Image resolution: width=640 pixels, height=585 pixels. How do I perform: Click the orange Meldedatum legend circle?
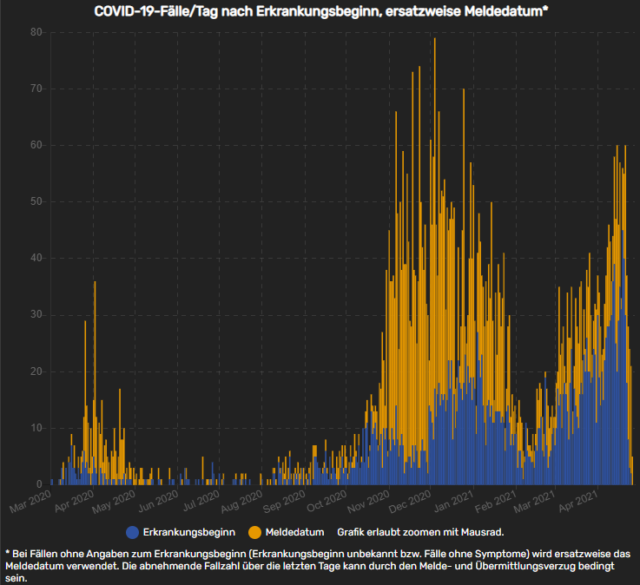pos(255,530)
